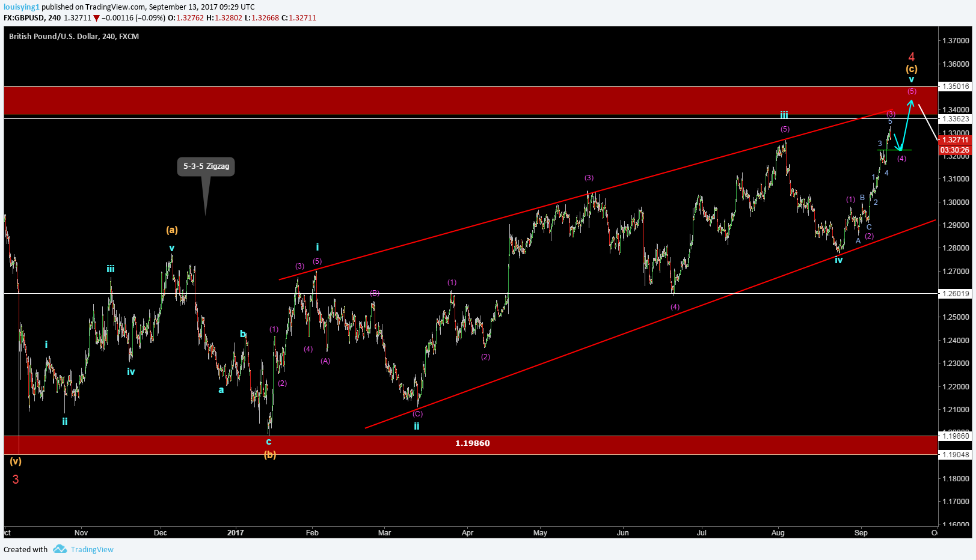Click the British Pound/U.S. Dollar chart title

[x=74, y=37]
